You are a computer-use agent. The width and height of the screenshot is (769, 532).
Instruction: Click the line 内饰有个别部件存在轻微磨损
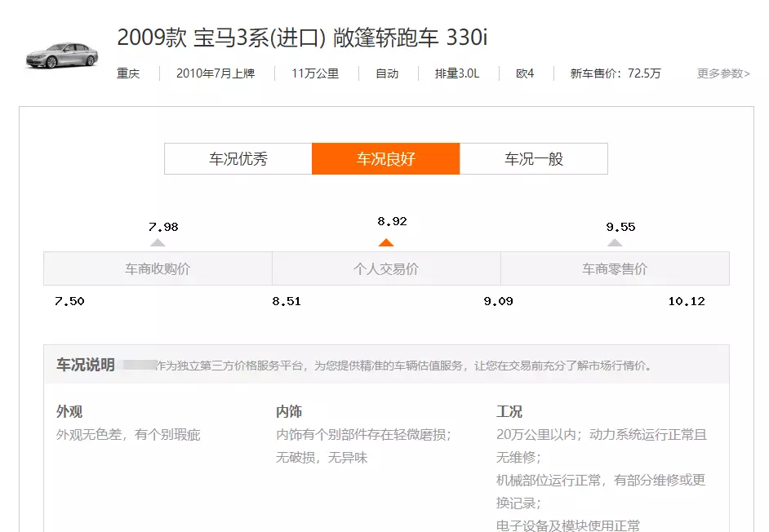tap(363, 435)
